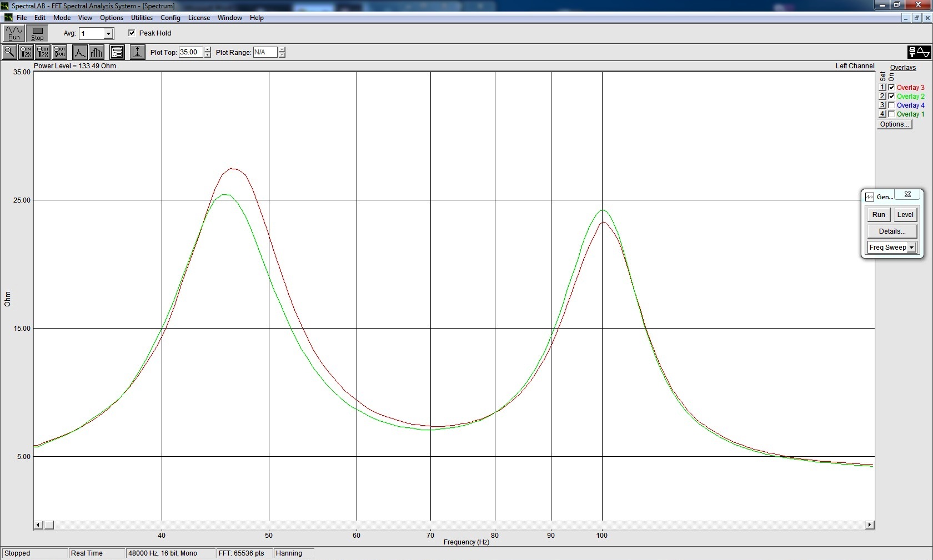Select the magnifier zoom tool
The height and width of the screenshot is (560, 933).
[9, 52]
